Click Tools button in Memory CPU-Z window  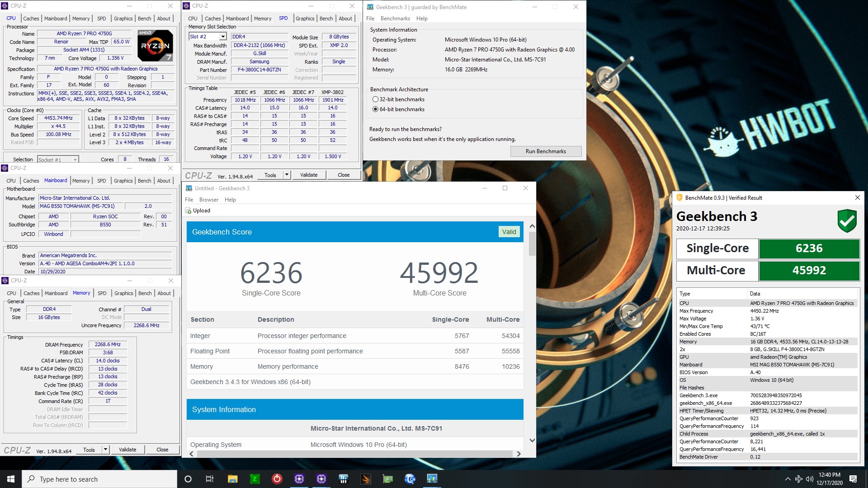tap(89, 450)
